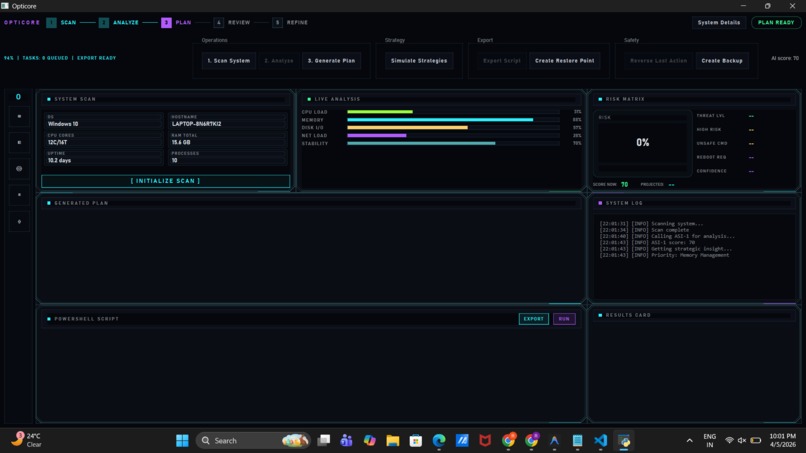806x453 pixels.
Task: Click the 10.2 days uptime value
Action: click(60, 160)
